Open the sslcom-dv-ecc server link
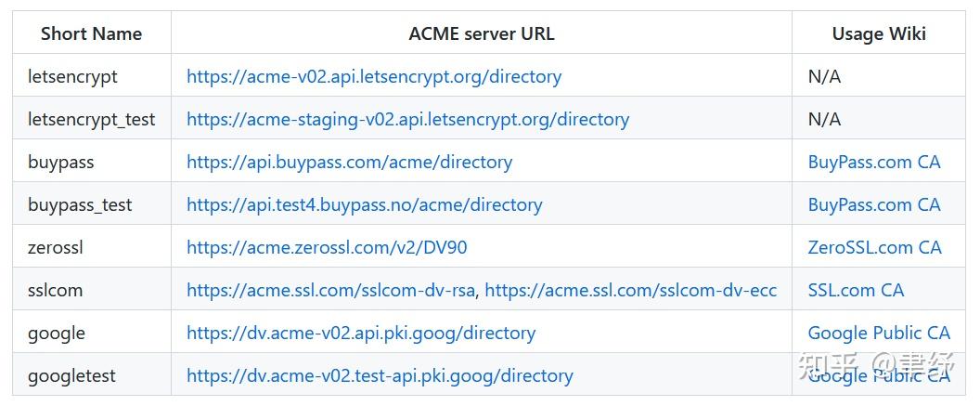 pyautogui.click(x=630, y=290)
